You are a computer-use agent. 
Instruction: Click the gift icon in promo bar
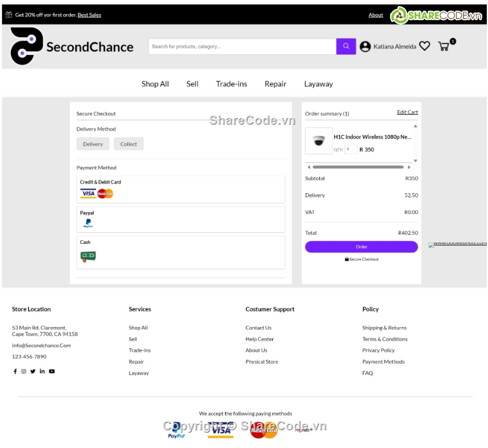pos(9,14)
